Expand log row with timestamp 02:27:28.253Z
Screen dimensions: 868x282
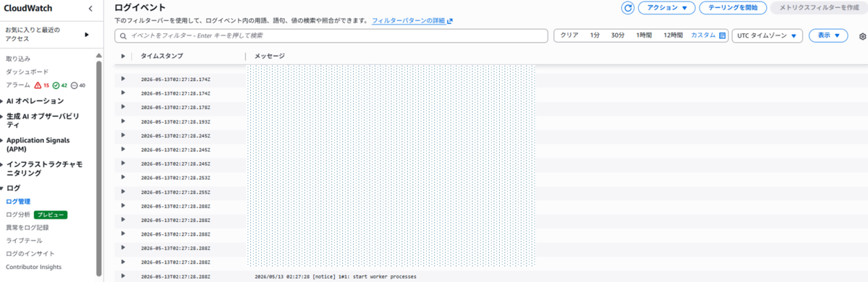[123, 177]
